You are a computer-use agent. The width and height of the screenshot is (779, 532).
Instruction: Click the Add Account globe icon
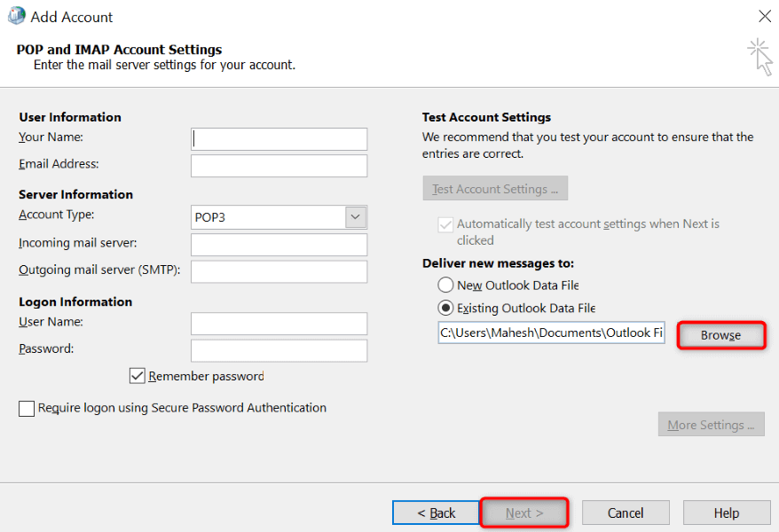(16, 16)
